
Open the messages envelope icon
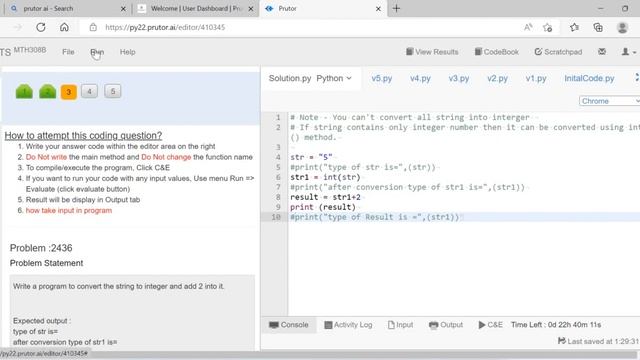602,52
